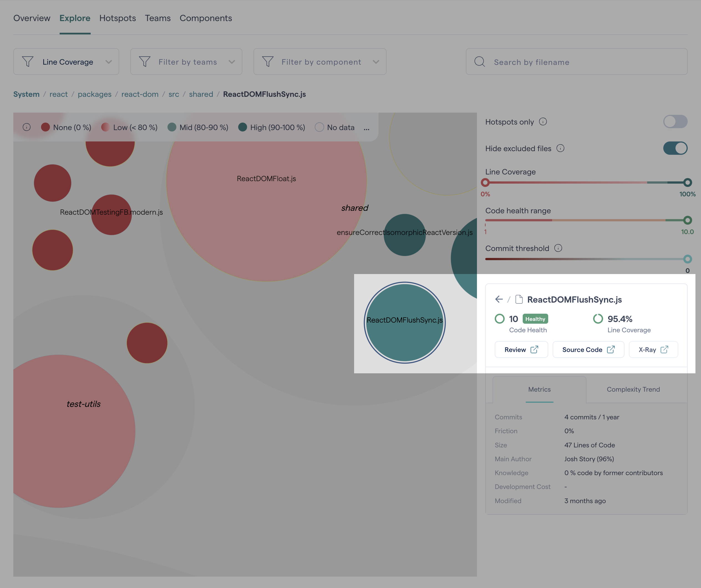The height and width of the screenshot is (588, 701).
Task: Expand the Filter by teams dropdown
Action: (186, 62)
